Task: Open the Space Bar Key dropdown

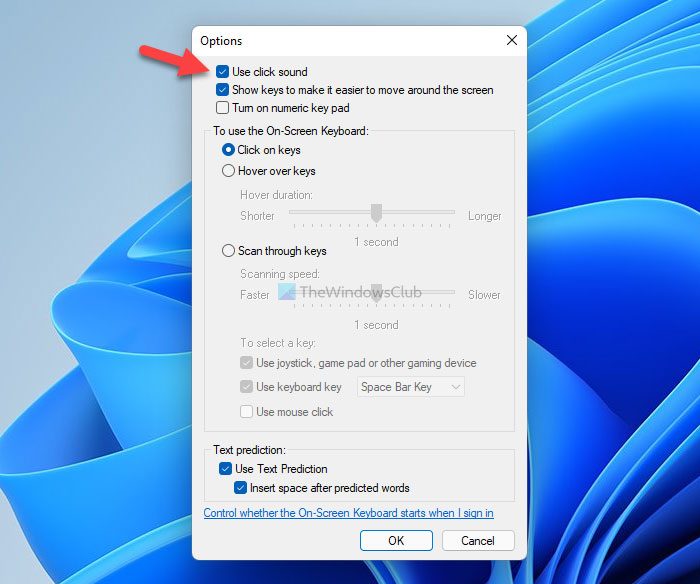Action: 410,387
